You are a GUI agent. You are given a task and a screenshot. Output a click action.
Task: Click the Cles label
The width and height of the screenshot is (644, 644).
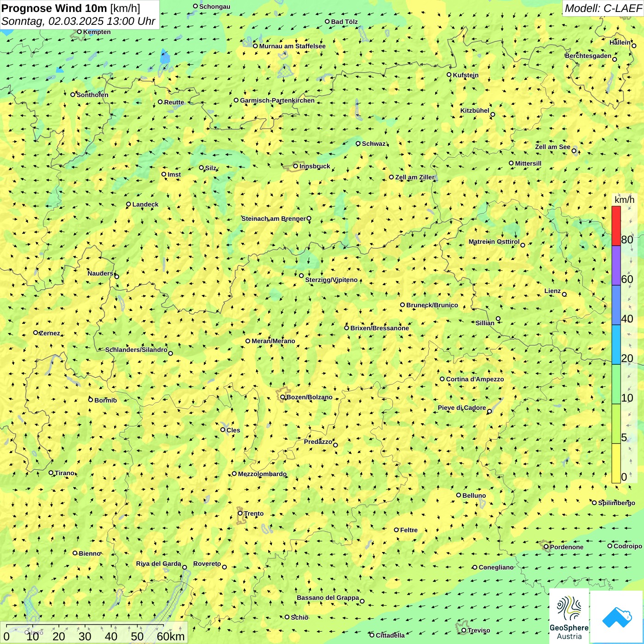(x=233, y=430)
